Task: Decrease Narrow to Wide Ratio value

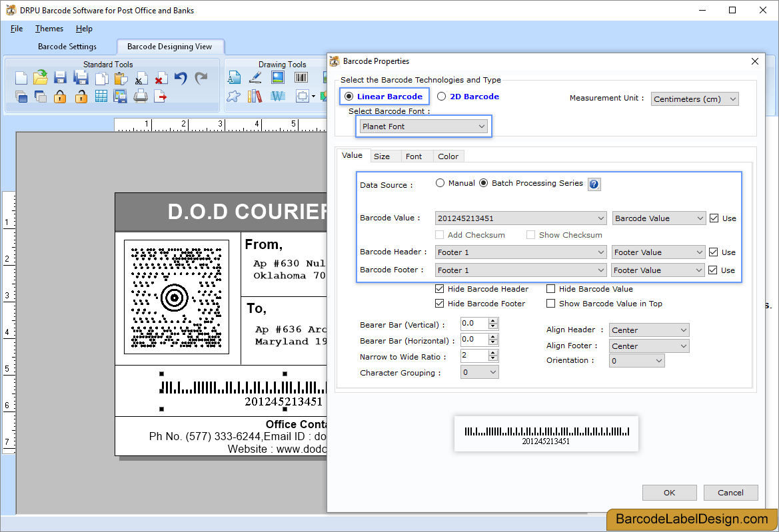Action: tap(493, 359)
